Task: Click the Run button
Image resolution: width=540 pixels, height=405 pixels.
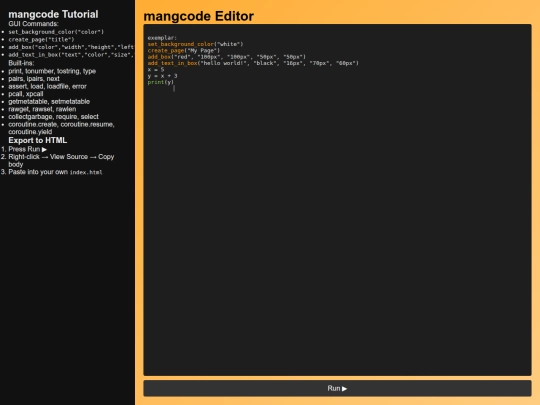Action: click(337, 388)
